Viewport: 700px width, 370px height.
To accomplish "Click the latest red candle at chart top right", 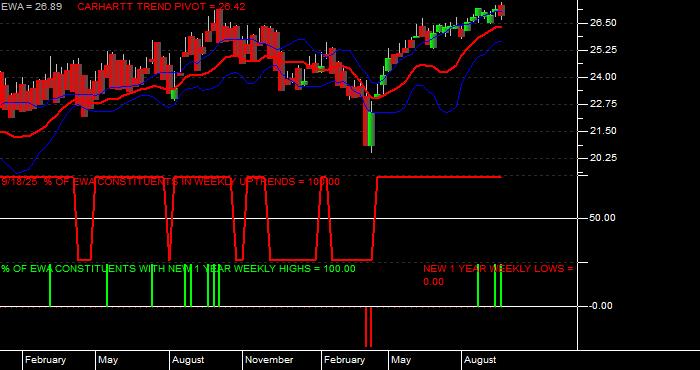I will (x=501, y=10).
